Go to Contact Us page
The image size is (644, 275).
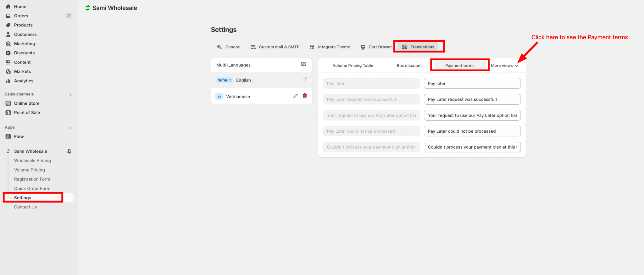[x=25, y=207]
